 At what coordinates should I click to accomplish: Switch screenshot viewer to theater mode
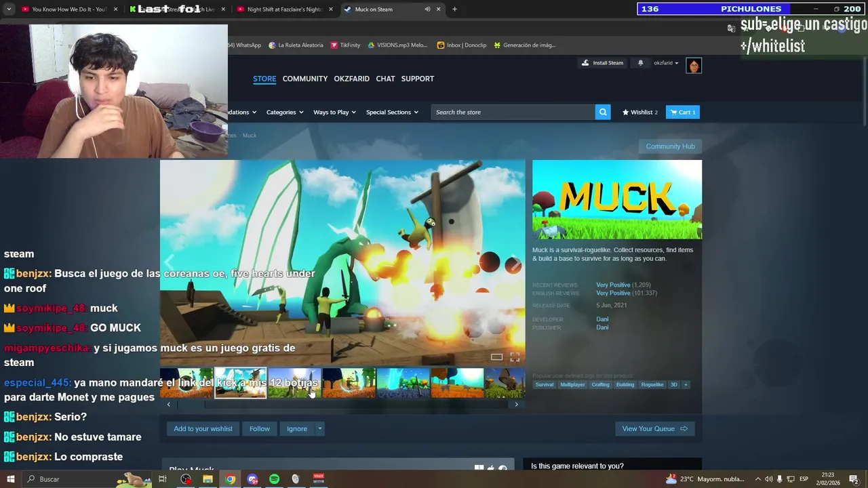(496, 357)
